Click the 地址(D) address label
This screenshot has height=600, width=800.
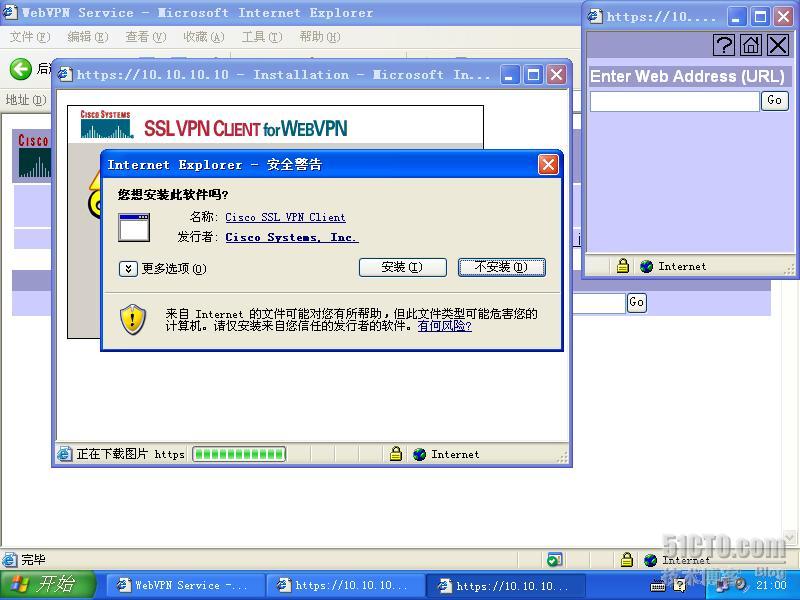26,99
